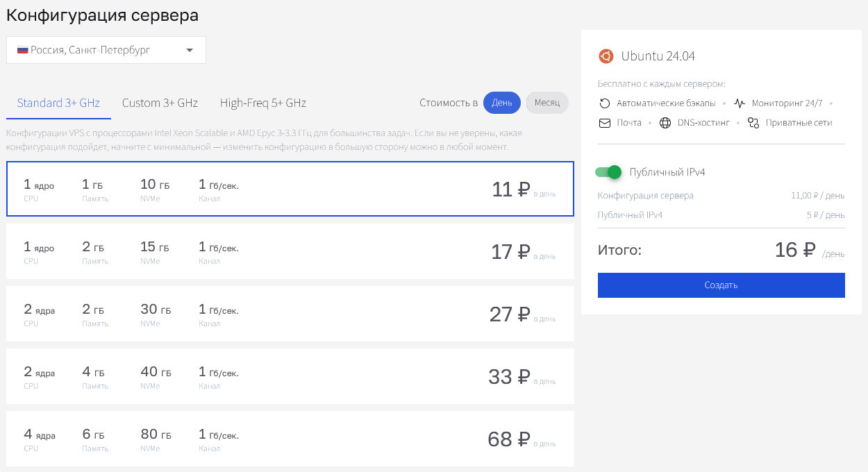Click the automatic backups icon
This screenshot has width=868, height=472.
pyautogui.click(x=605, y=103)
